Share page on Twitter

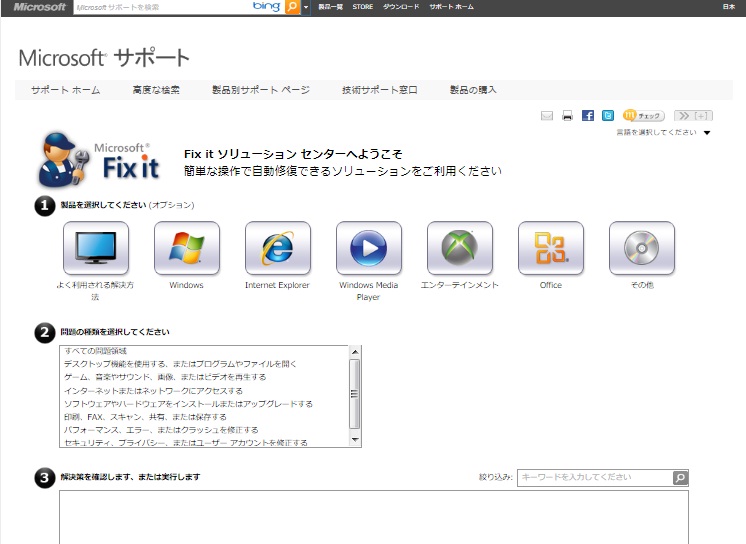click(608, 116)
